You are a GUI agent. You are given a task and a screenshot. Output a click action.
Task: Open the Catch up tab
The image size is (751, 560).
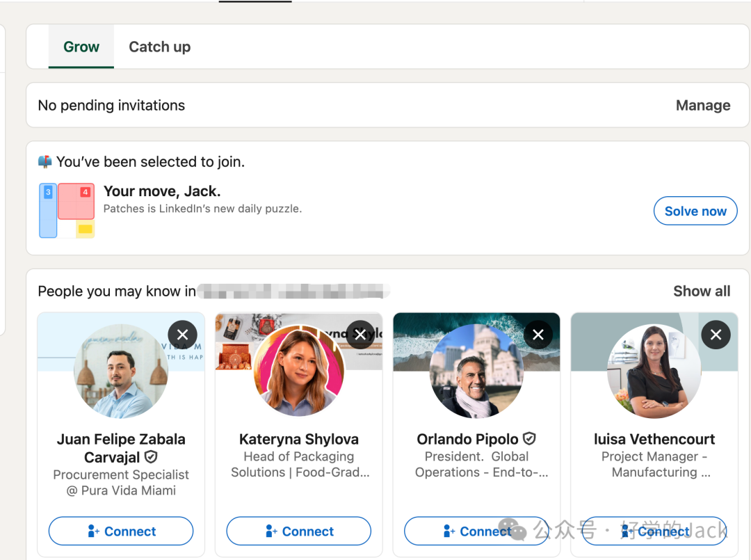click(x=159, y=47)
